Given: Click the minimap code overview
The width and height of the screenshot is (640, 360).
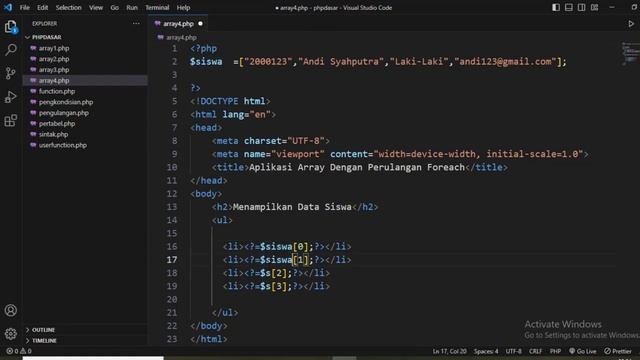Looking at the screenshot, I should 630,53.
